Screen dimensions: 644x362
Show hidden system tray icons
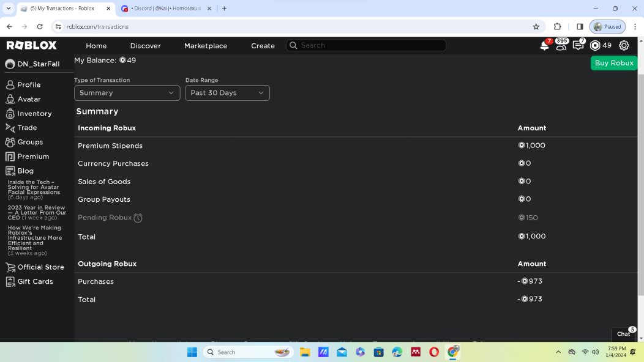pos(558,352)
